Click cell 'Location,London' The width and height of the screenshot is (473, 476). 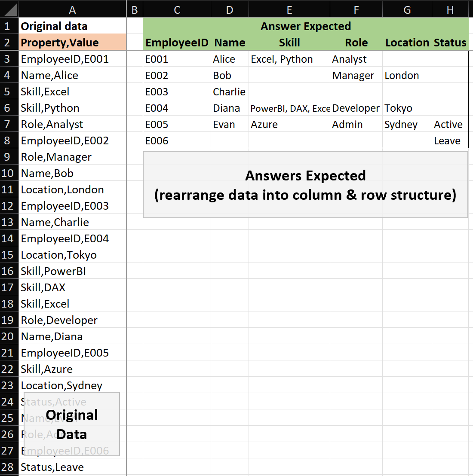(x=72, y=189)
